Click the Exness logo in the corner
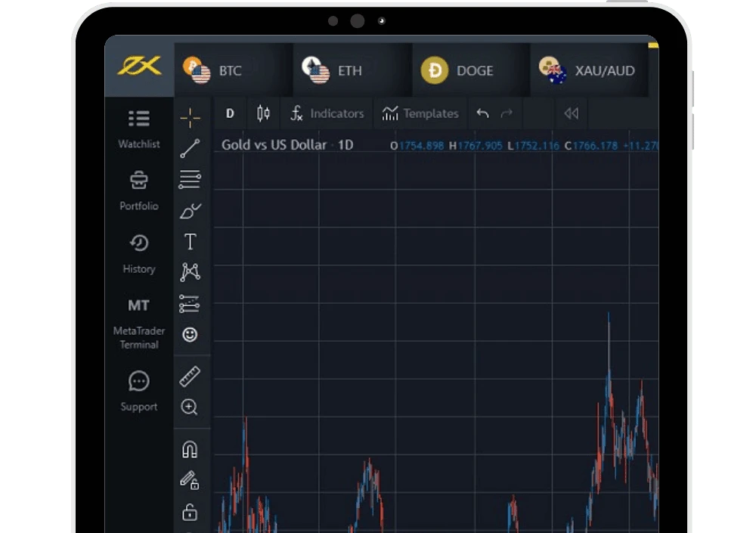The width and height of the screenshot is (756, 533). (139, 66)
